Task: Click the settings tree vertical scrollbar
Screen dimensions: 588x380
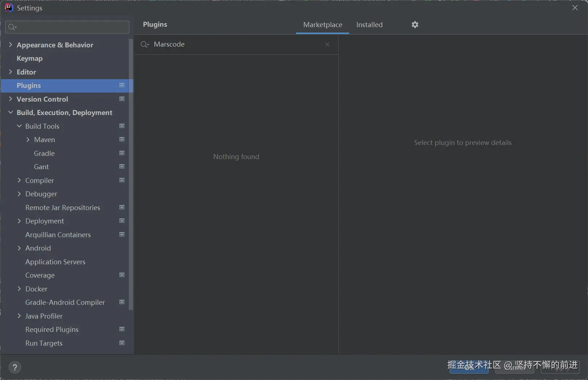Action: tap(131, 174)
